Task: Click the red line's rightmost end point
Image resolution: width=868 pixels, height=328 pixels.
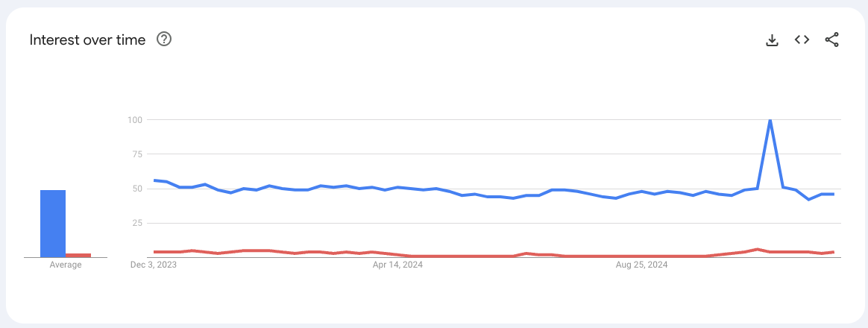Action: click(833, 252)
